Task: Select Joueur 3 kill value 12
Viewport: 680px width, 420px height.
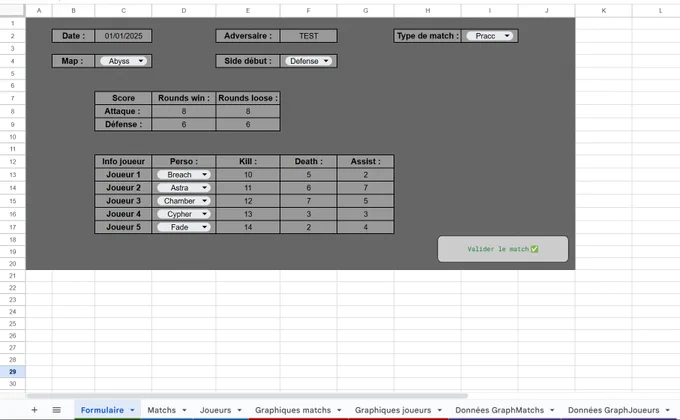Action: click(248, 201)
